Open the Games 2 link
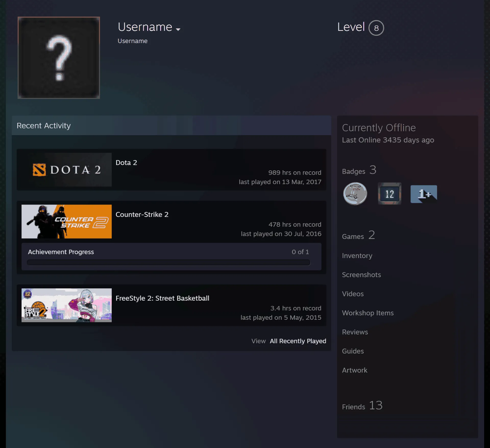This screenshot has width=490, height=448. (x=358, y=235)
